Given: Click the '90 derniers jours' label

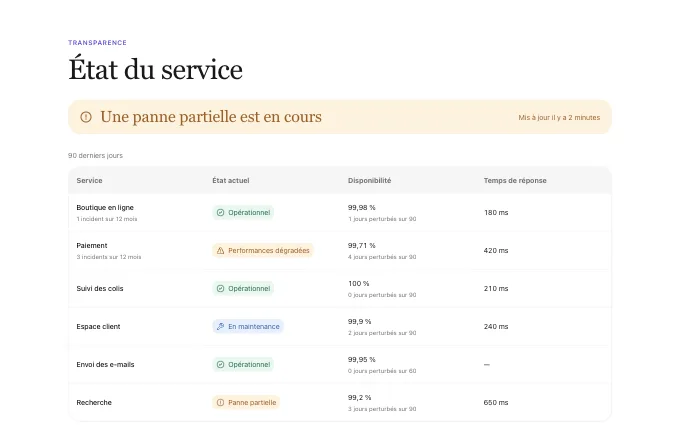Looking at the screenshot, I should point(95,155).
